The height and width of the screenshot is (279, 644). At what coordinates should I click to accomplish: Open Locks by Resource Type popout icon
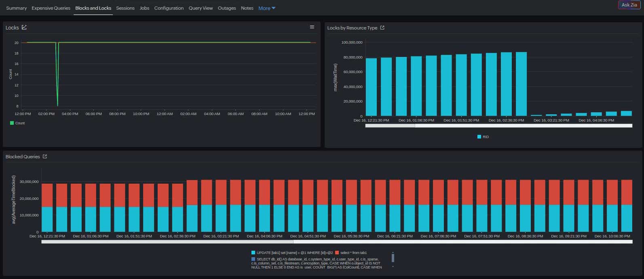coord(382,28)
